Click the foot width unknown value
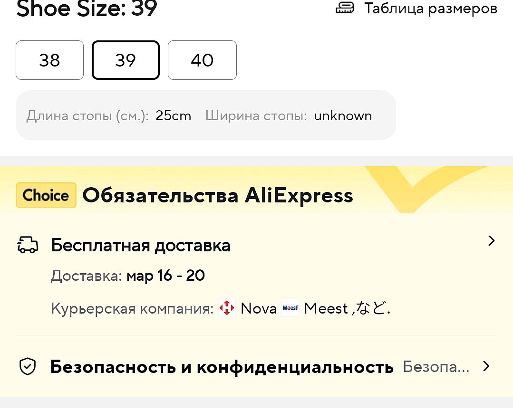The width and height of the screenshot is (513, 420). (x=343, y=116)
